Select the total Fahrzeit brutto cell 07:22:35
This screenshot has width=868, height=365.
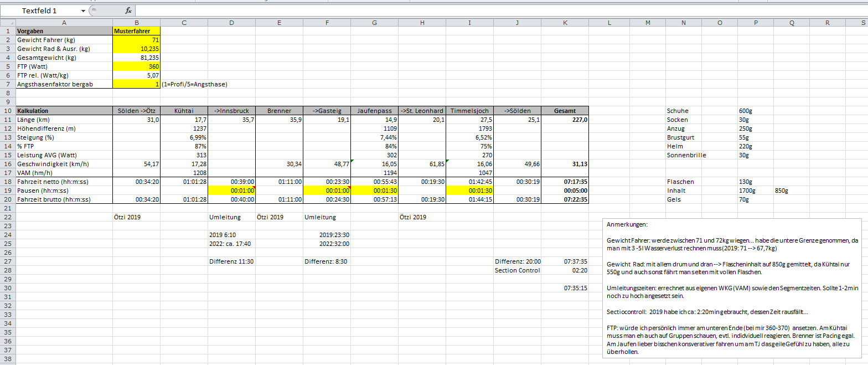tap(565, 199)
